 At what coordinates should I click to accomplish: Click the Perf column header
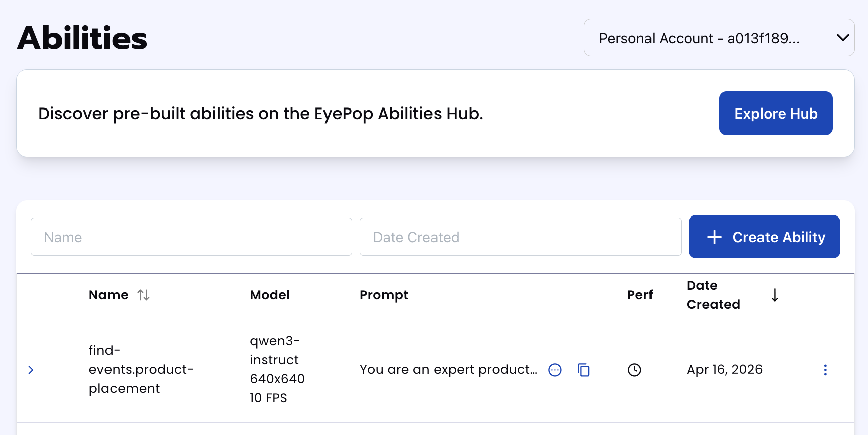[639, 295]
